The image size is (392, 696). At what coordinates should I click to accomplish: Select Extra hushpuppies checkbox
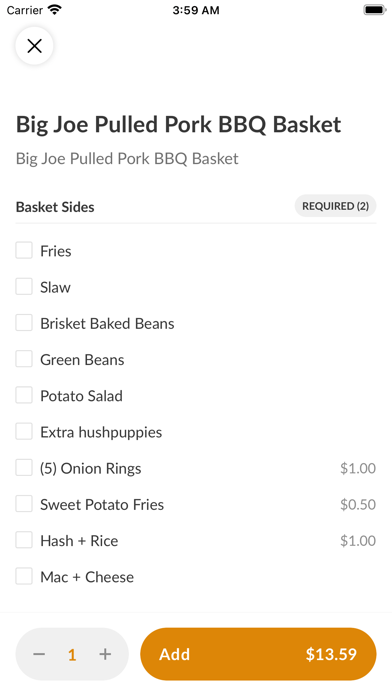coord(24,431)
